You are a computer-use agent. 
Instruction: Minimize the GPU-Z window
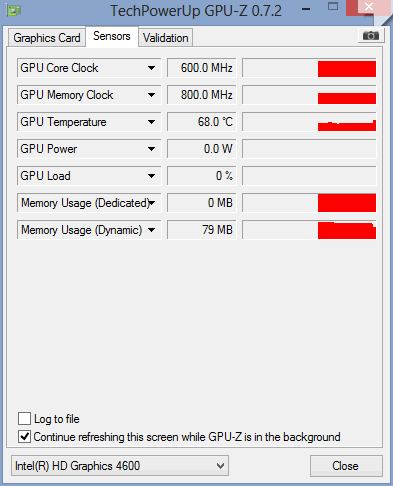tap(305, 9)
